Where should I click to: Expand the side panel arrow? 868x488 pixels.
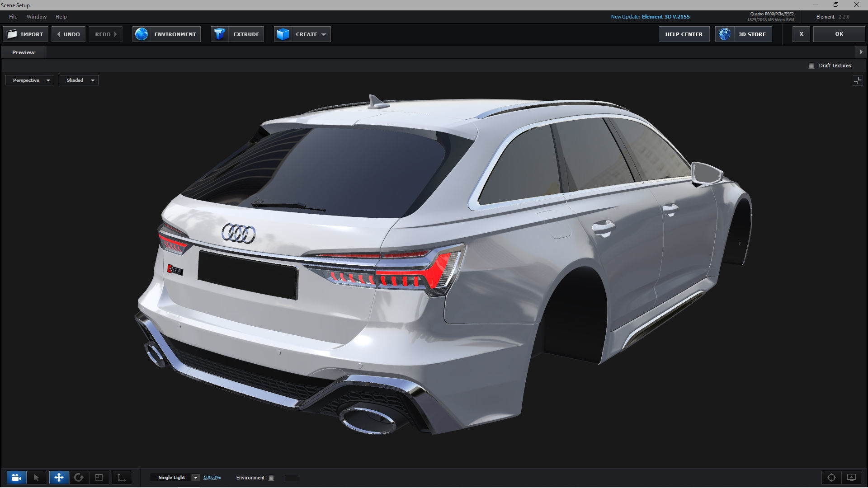tap(861, 52)
